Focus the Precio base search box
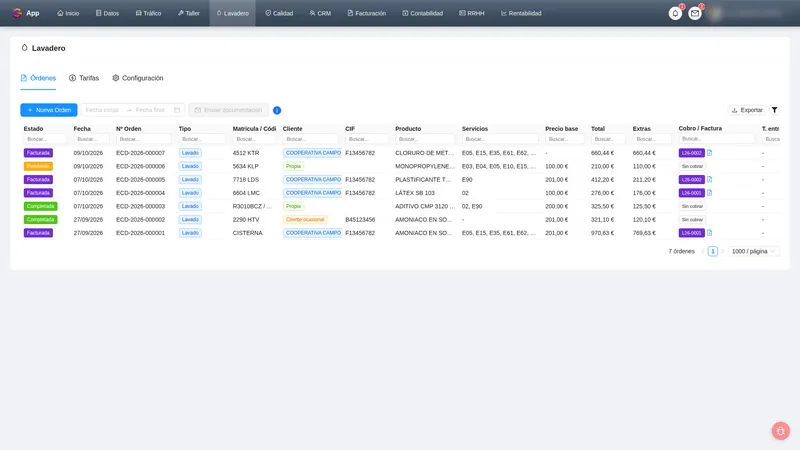The image size is (800, 450). (565, 139)
